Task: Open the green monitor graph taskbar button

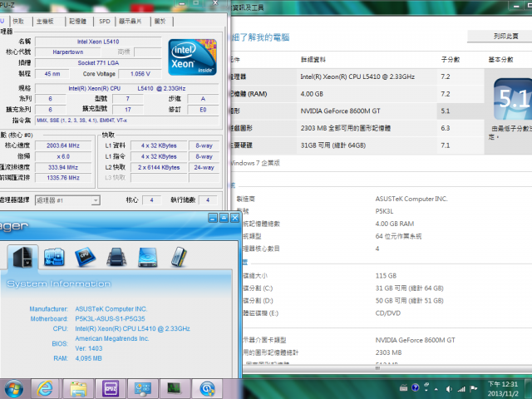Action: pyautogui.click(x=175, y=389)
